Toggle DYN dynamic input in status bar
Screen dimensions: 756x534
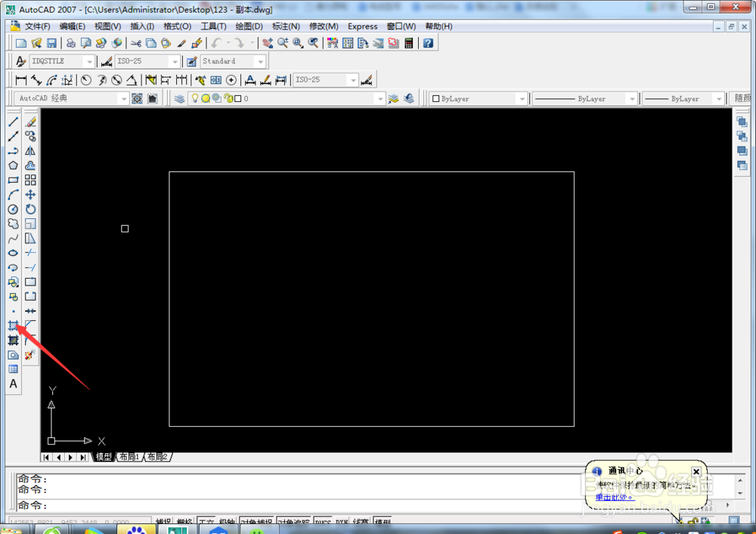(x=342, y=522)
